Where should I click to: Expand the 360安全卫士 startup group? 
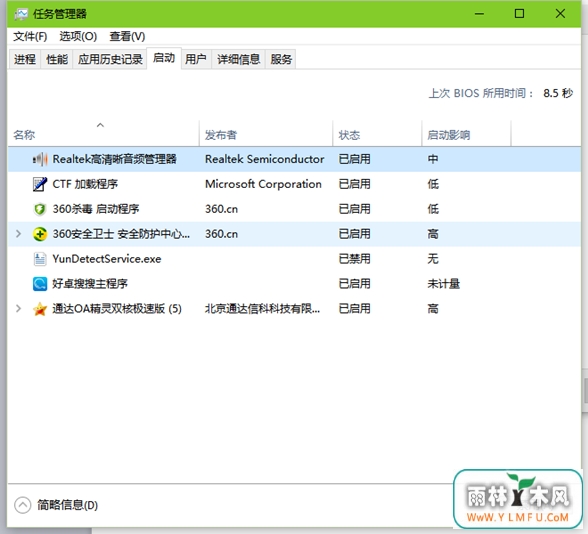point(18,234)
